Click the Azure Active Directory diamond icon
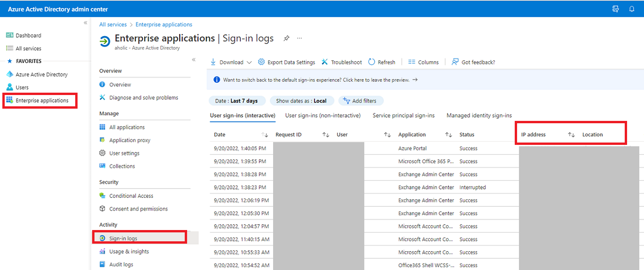 coord(9,74)
